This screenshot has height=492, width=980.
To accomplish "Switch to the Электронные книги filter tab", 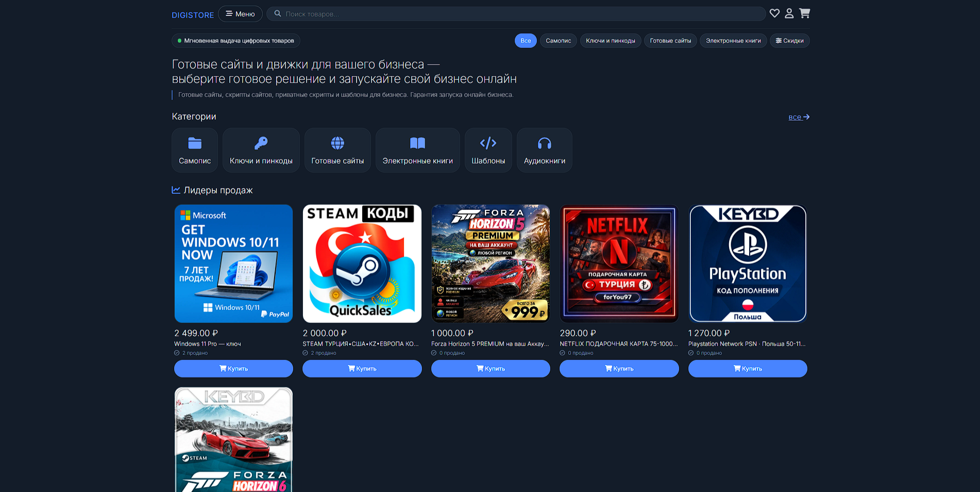I will (x=733, y=41).
